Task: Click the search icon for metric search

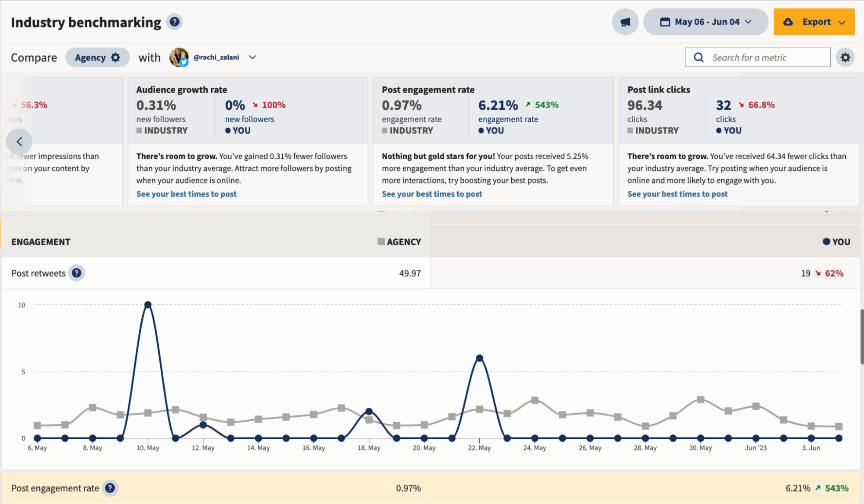Action: 698,57
